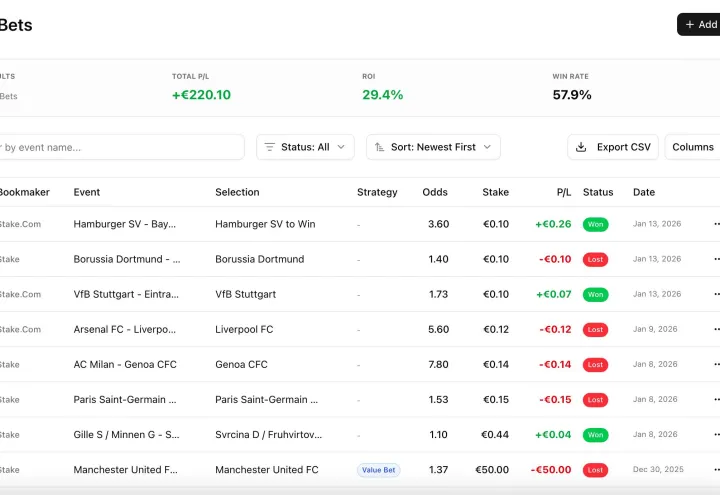Select event Borussia Dortmund - ...
This screenshot has height=495, width=720.
pyautogui.click(x=127, y=259)
